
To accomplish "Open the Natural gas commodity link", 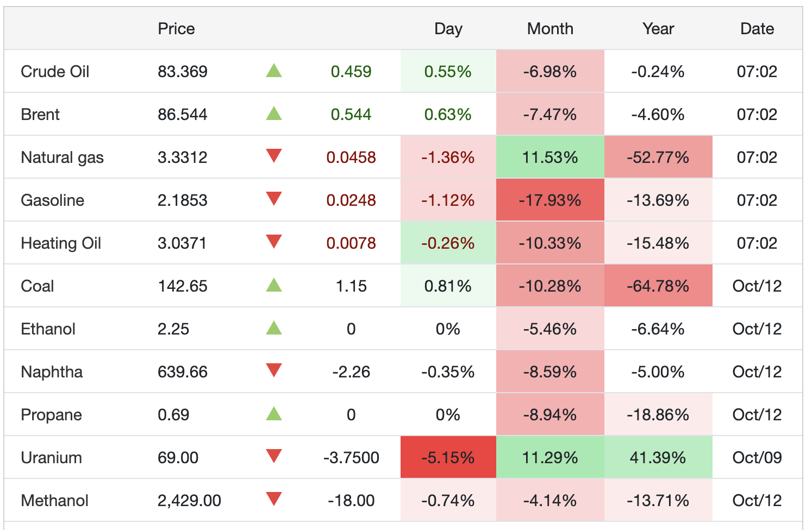I will (62, 157).
